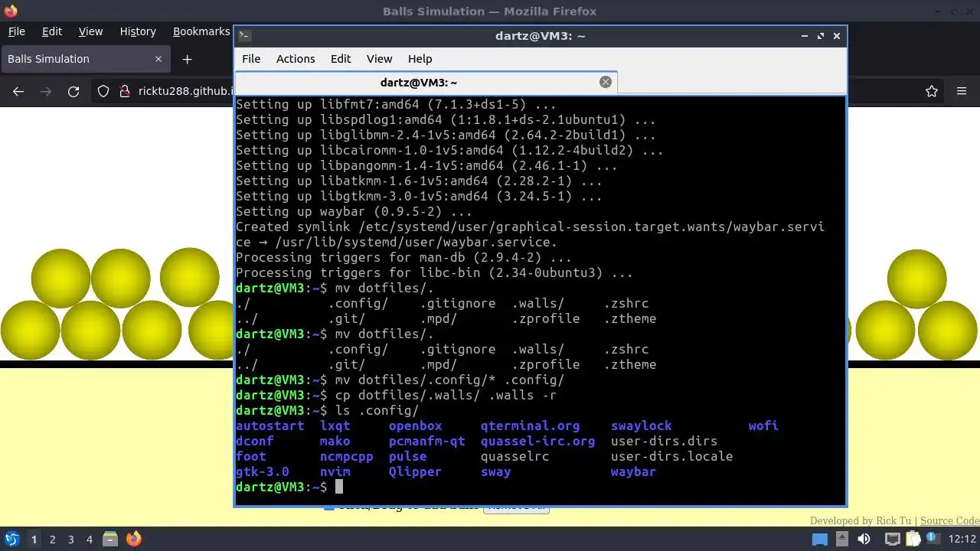Open the update notifier tray icon
This screenshot has width=980, height=551.
point(933,539)
